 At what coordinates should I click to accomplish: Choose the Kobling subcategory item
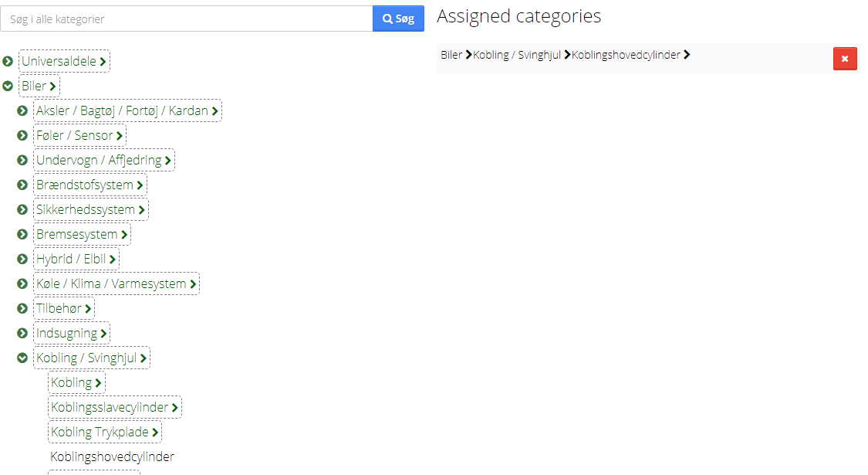[x=76, y=382]
